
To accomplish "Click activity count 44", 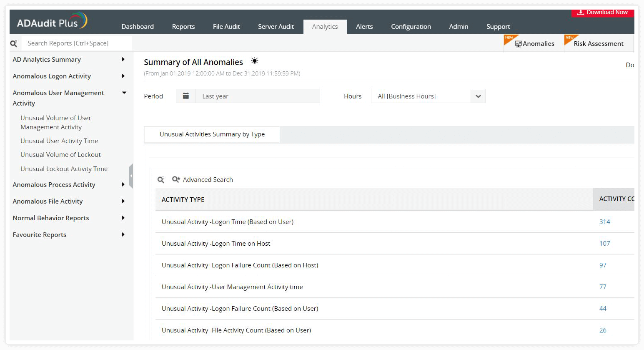I will (603, 309).
